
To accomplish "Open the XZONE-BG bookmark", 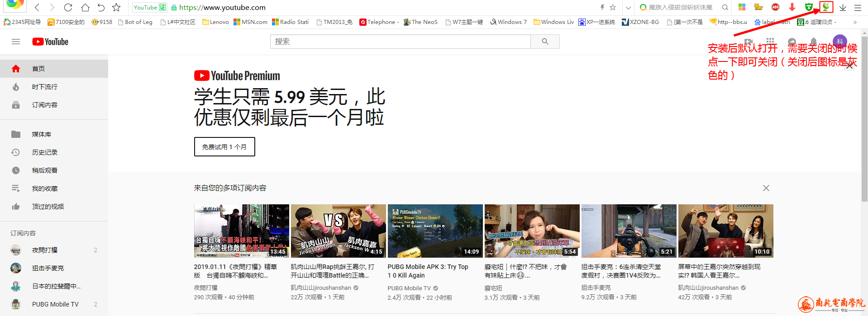I will pyautogui.click(x=640, y=22).
